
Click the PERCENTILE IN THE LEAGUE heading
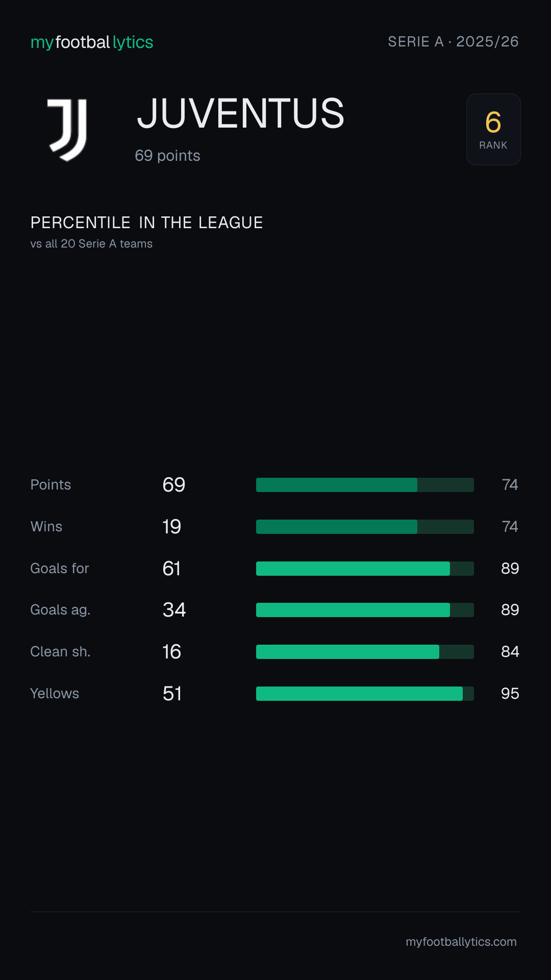[x=146, y=223]
